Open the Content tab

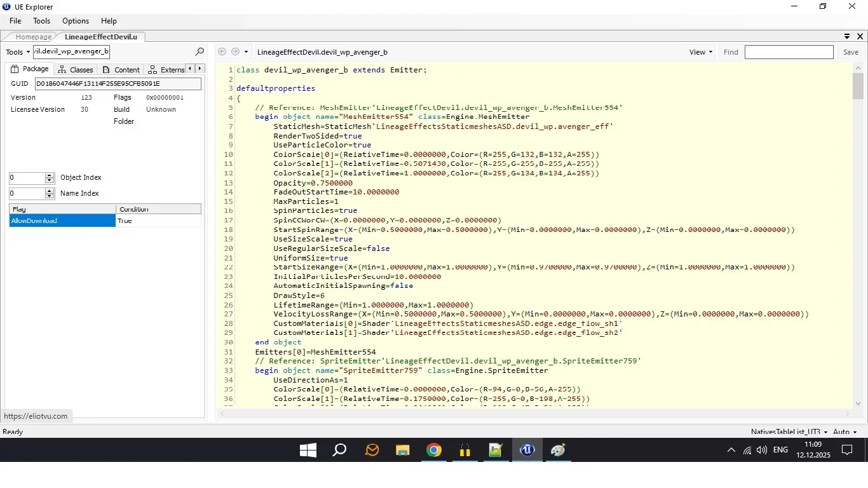[x=121, y=69]
